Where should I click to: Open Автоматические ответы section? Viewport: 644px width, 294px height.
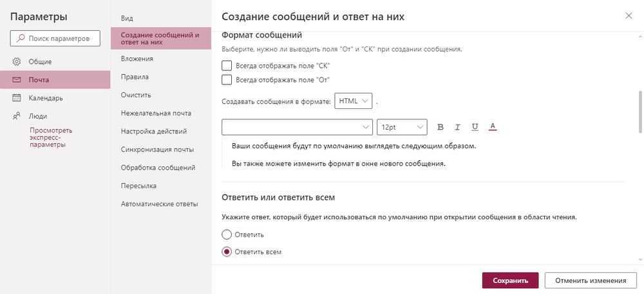[x=159, y=204]
